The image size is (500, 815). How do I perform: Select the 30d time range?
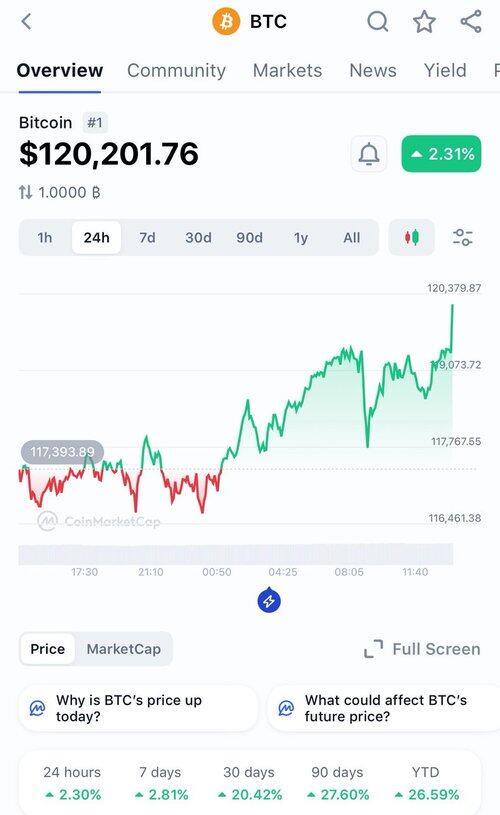click(x=198, y=238)
